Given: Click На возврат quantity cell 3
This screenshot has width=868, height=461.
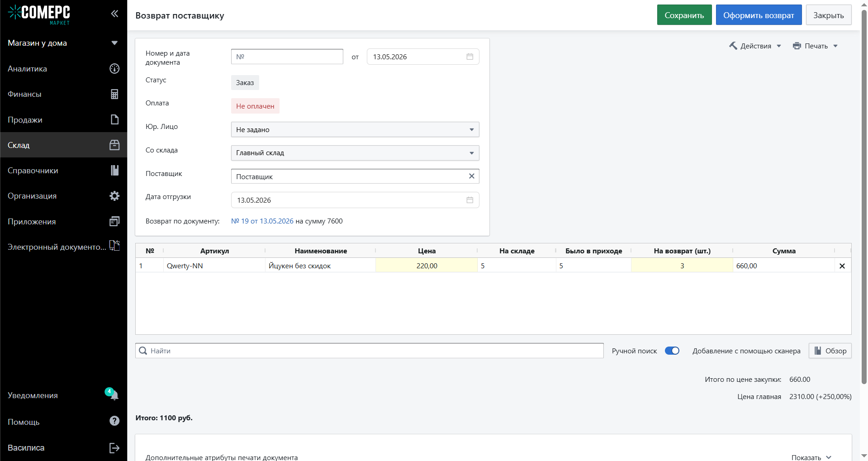Looking at the screenshot, I should 682,266.
